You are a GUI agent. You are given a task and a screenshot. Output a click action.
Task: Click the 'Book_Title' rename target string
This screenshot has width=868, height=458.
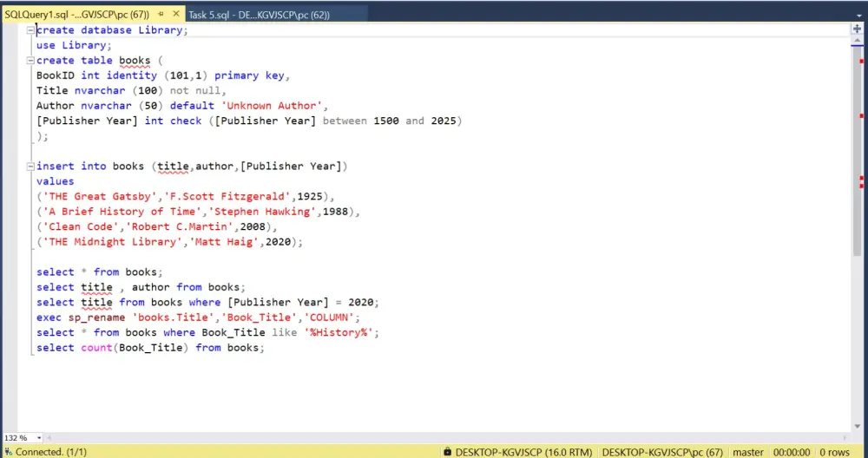coord(259,317)
